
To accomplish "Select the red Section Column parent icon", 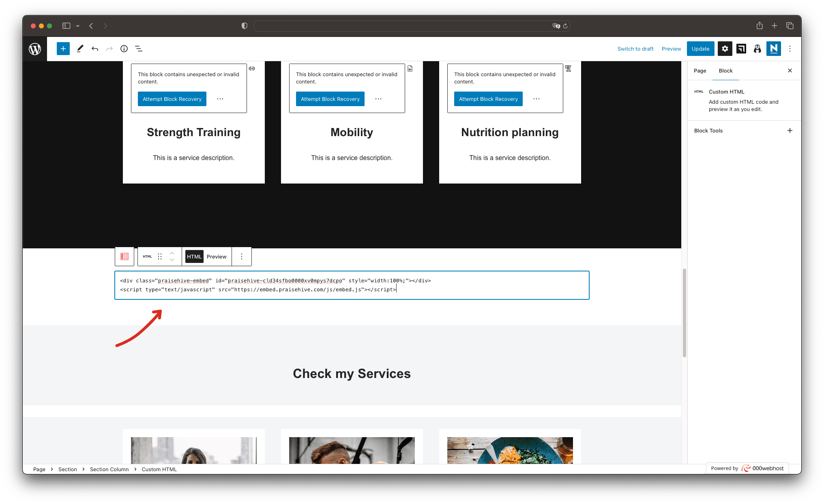I will (x=124, y=256).
